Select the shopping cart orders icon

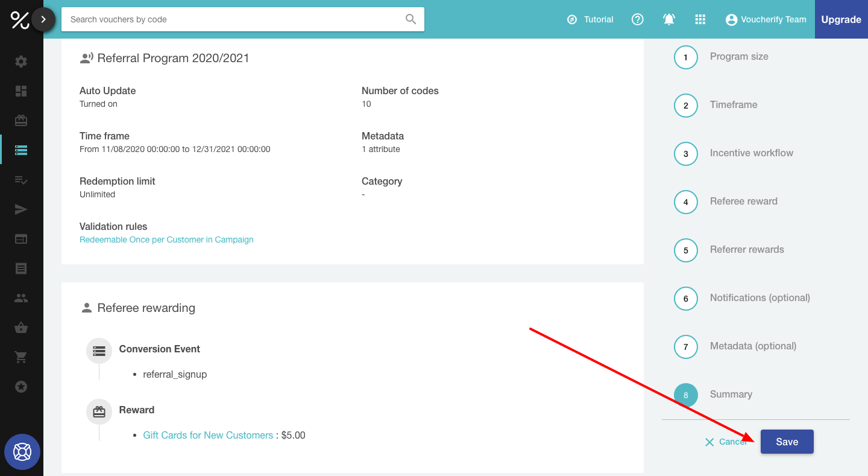(x=21, y=357)
